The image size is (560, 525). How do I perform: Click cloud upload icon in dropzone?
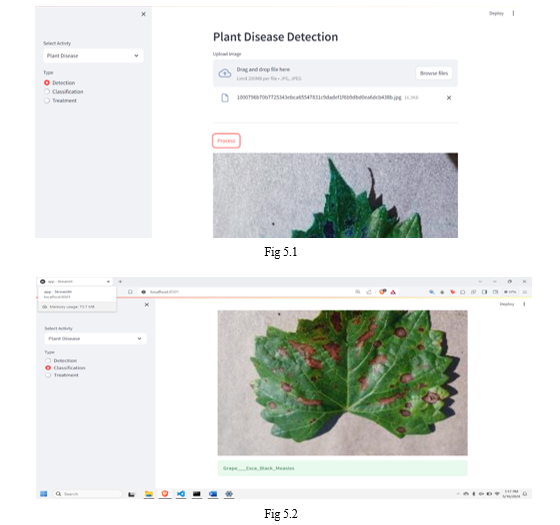(225, 73)
